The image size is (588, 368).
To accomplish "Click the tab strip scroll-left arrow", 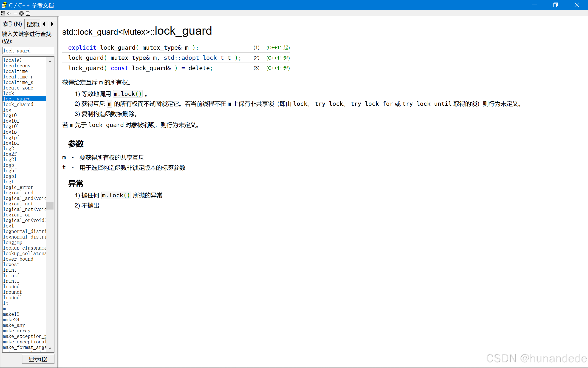I will point(44,24).
